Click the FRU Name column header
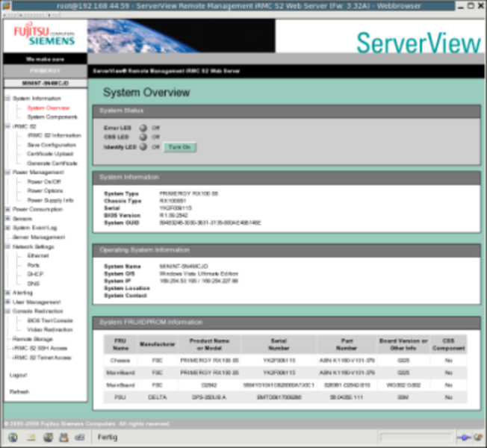This screenshot has width=487, height=448. (120, 345)
